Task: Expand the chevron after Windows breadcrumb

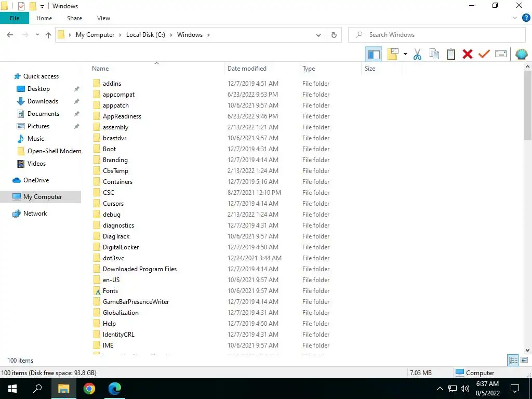Action: click(208, 35)
